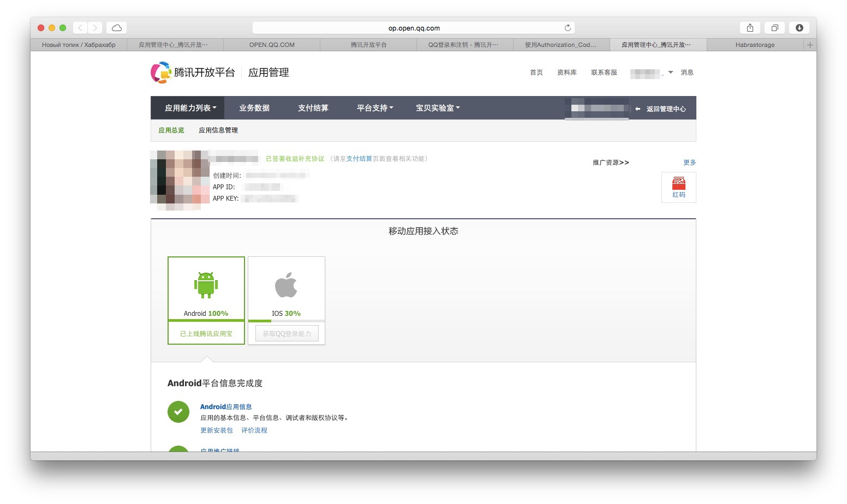Open the Safari Downloads icon
847x504 pixels.
click(800, 28)
